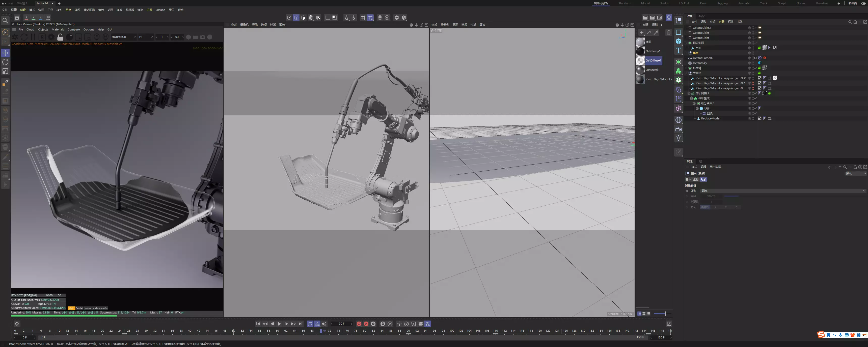868x347 pixels.
Task: Collapse the 球体 tree node
Action: click(x=697, y=108)
